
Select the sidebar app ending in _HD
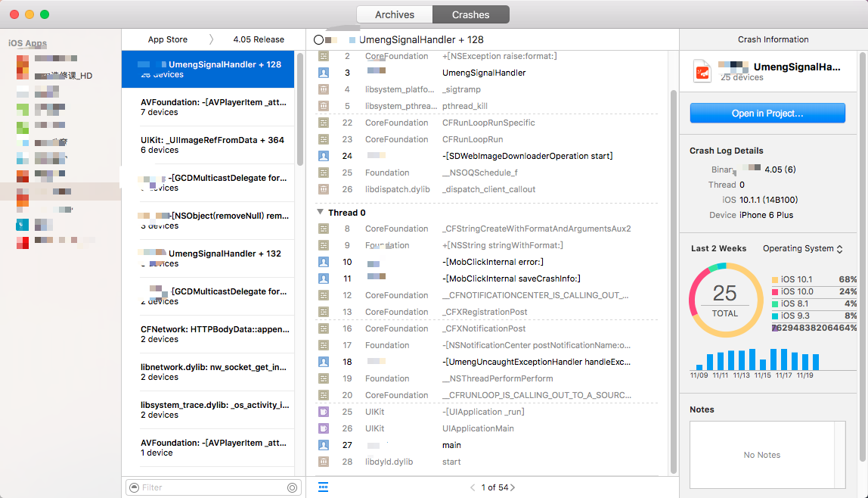coord(63,76)
